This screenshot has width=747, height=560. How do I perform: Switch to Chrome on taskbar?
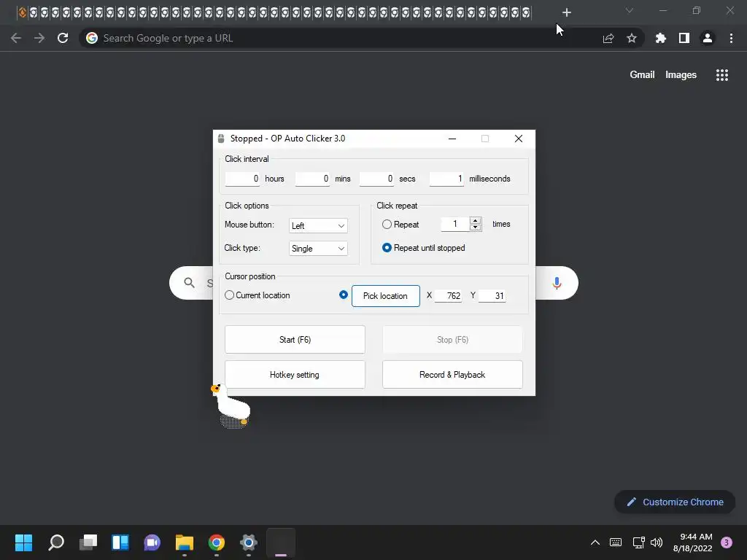tap(216, 542)
